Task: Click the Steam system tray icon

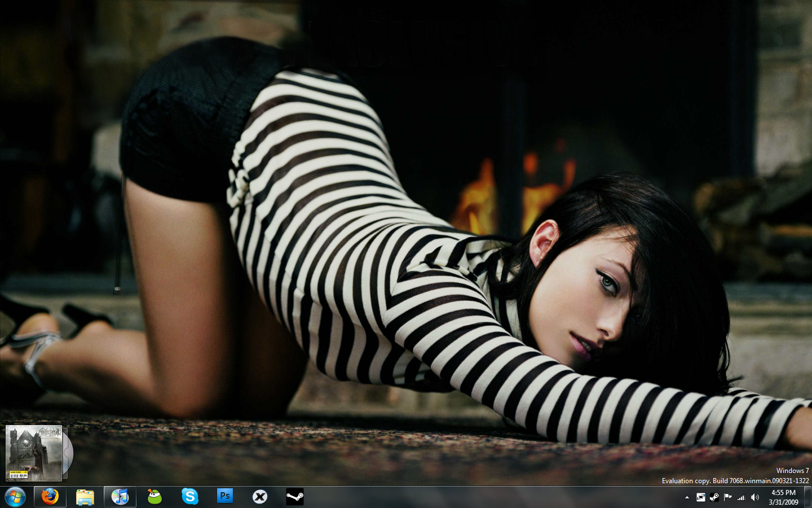Action: pos(714,497)
